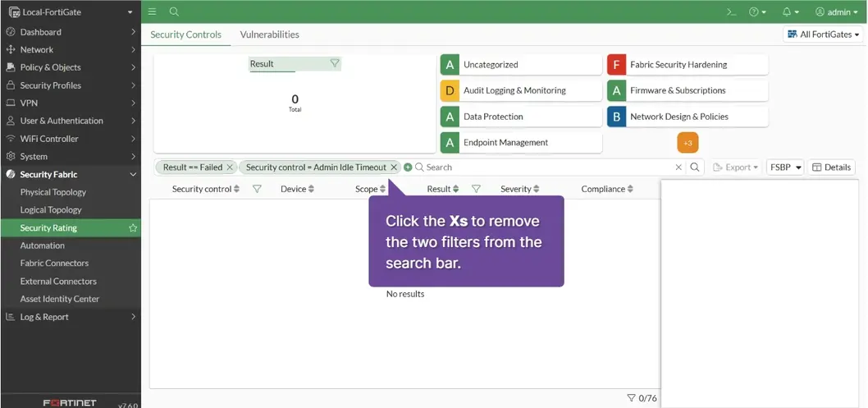Screen dimensions: 868x408
Task: Select the Security Controls tab
Action: pyautogui.click(x=185, y=34)
